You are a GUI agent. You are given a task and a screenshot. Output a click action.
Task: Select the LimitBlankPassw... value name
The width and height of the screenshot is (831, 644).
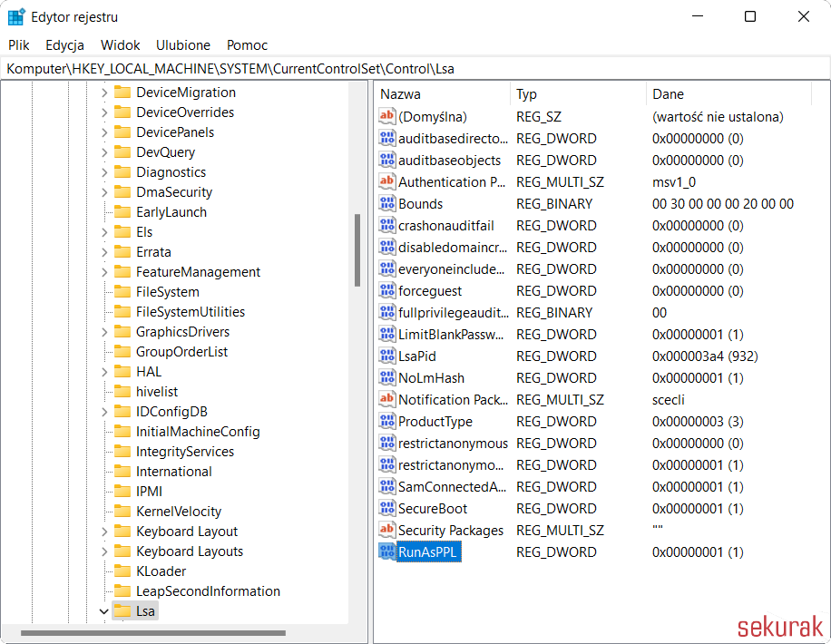[x=451, y=335]
